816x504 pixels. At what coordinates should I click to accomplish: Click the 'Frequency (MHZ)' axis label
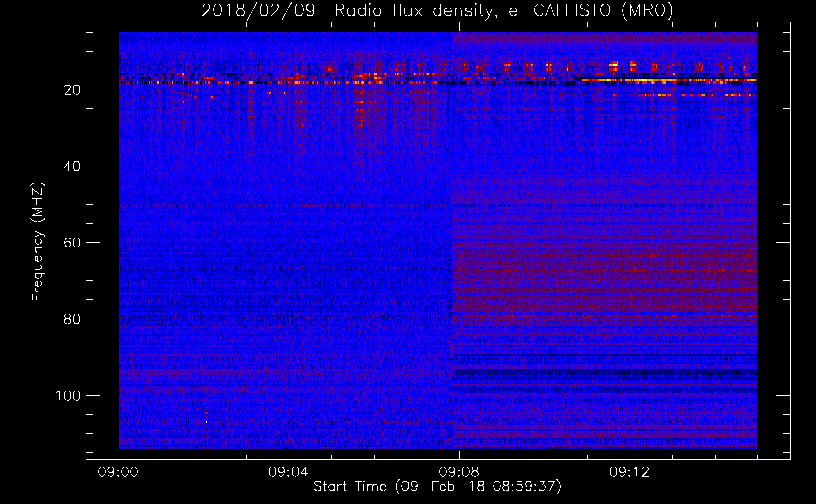37,242
